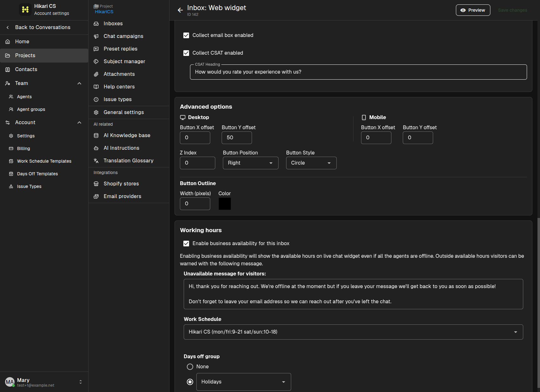Viewport: 540px width, 392px height.
Task: Collapse the Account section chevron
Action: click(x=79, y=123)
